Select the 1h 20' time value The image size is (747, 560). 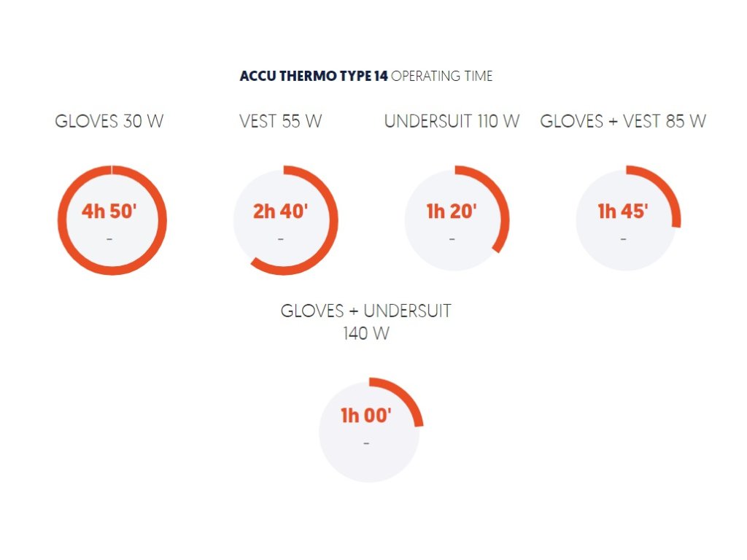(452, 211)
